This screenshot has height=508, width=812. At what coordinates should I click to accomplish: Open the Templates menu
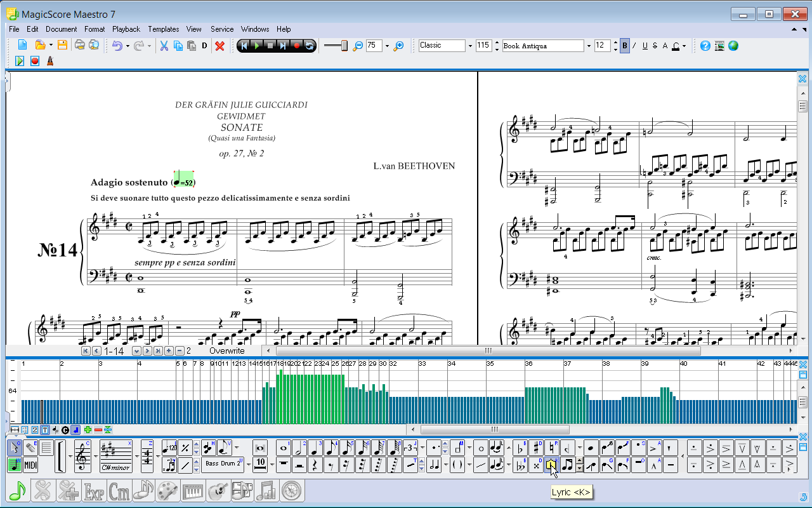(x=164, y=29)
